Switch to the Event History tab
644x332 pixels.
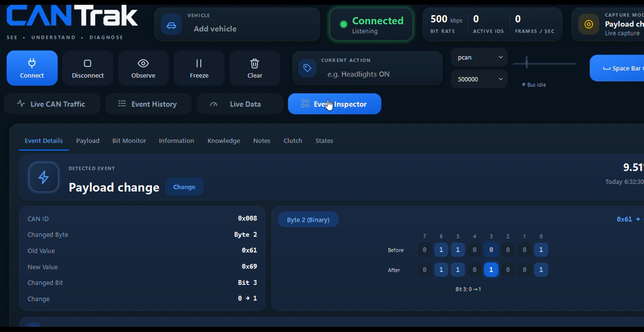pyautogui.click(x=148, y=104)
